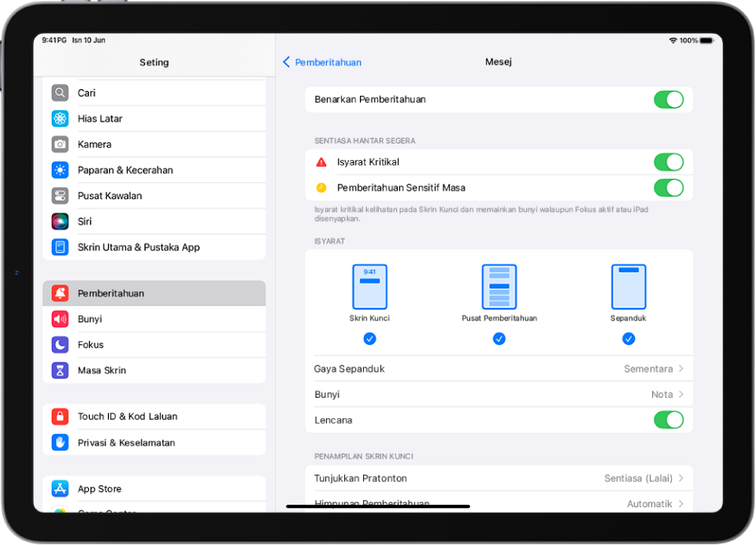Tap the battery status icon
Image resolution: width=756 pixels, height=545 pixels.
[707, 40]
